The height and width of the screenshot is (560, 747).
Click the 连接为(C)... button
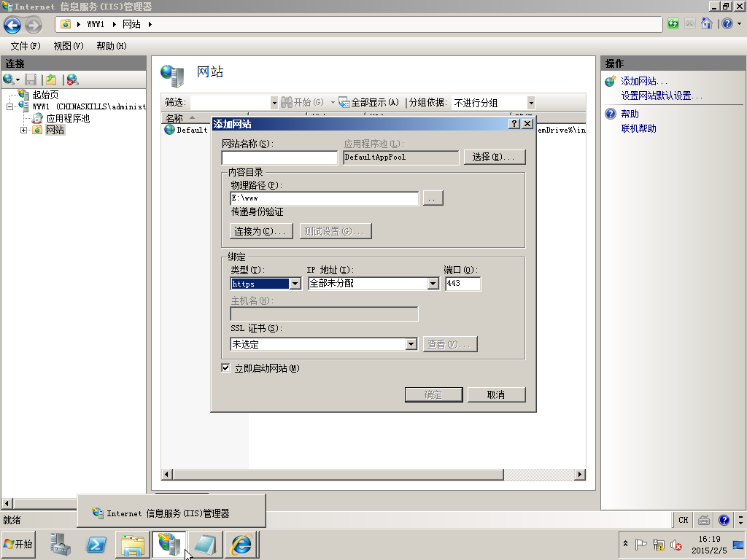click(x=261, y=231)
